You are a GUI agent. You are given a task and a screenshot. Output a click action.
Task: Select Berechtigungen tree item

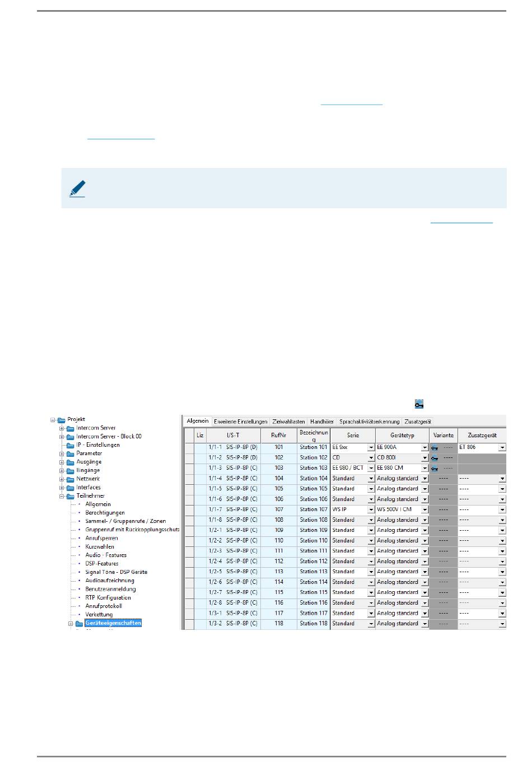[105, 513]
